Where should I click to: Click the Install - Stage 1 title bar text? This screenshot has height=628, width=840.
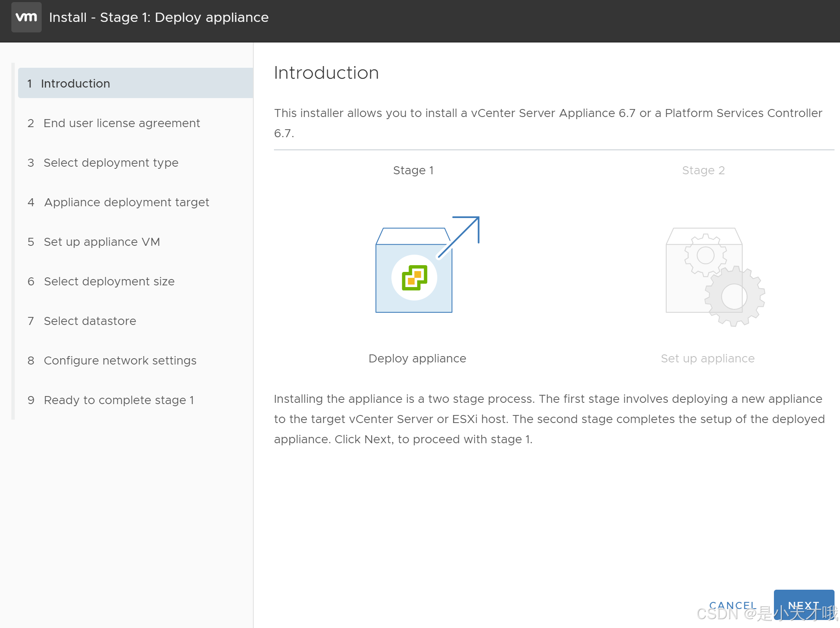159,17
